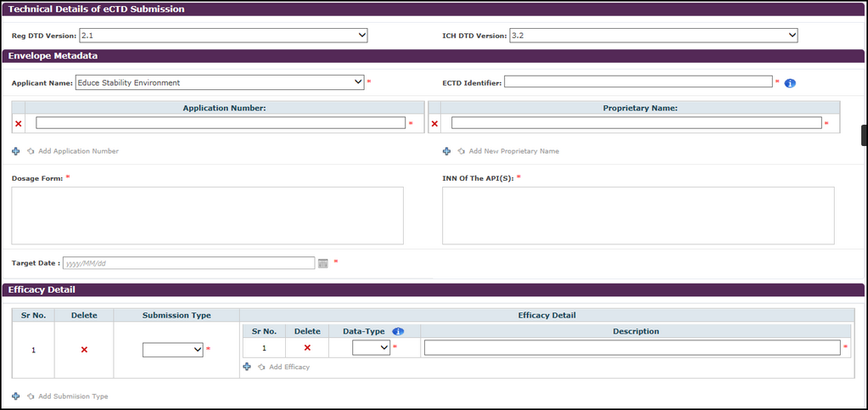The image size is (868, 410).
Task: Delete the Submission Type row
Action: (84, 349)
